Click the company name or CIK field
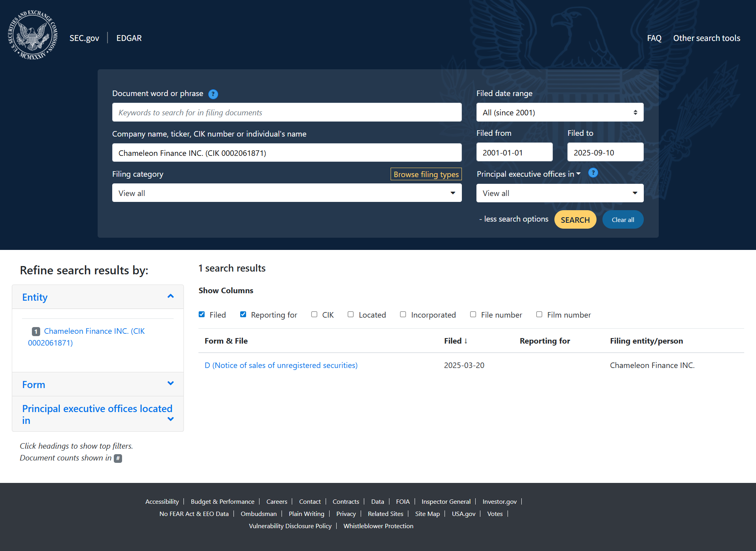The height and width of the screenshot is (551, 756). (x=287, y=153)
